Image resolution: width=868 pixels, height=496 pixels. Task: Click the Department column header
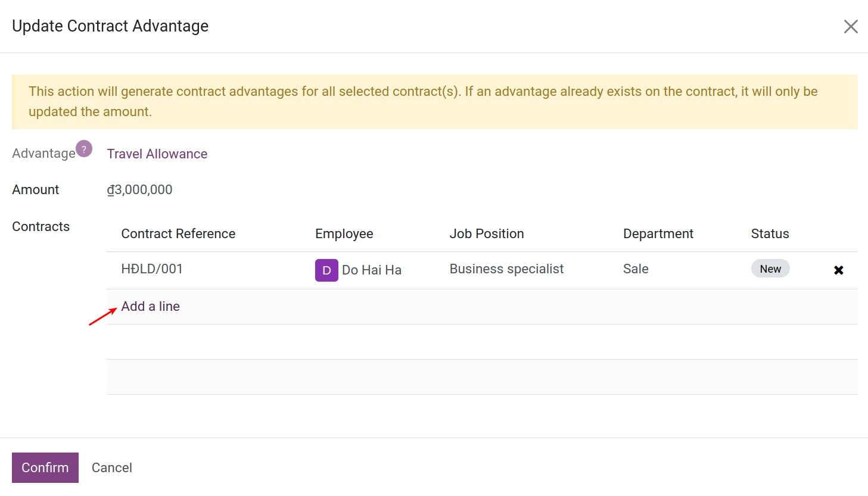pyautogui.click(x=658, y=233)
